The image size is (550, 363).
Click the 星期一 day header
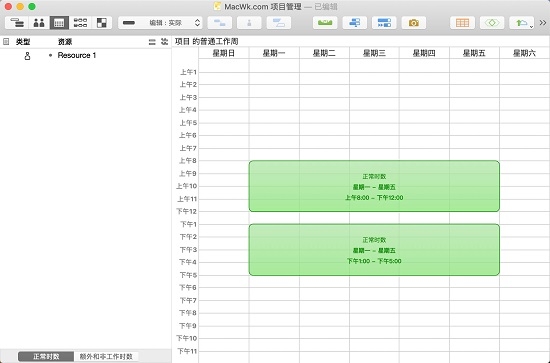coord(274,53)
